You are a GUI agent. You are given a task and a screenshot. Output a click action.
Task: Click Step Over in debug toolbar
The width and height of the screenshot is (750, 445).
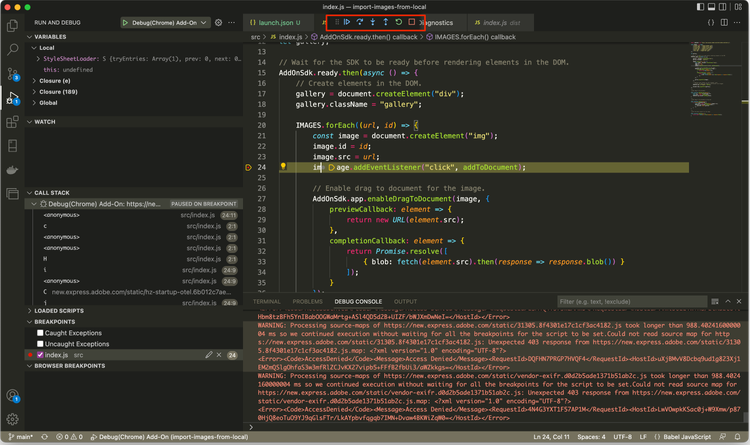point(360,22)
